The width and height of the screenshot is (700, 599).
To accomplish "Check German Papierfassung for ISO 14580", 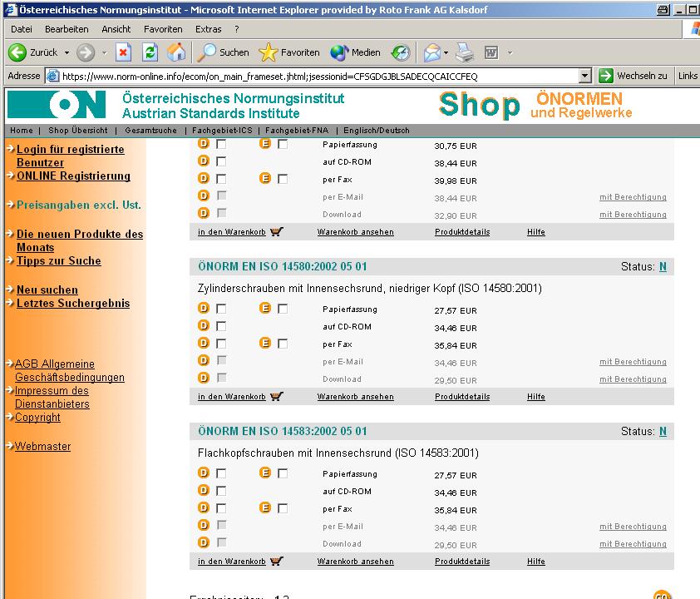I will tap(221, 309).
